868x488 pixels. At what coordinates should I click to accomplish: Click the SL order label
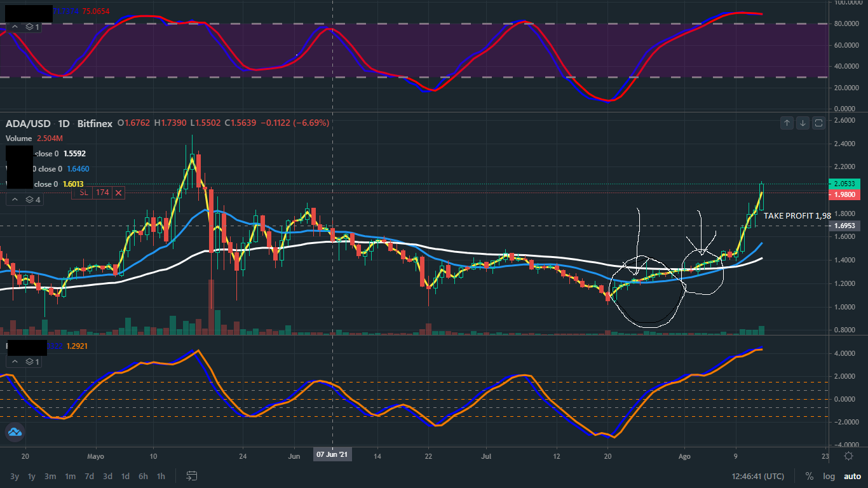tap(84, 192)
